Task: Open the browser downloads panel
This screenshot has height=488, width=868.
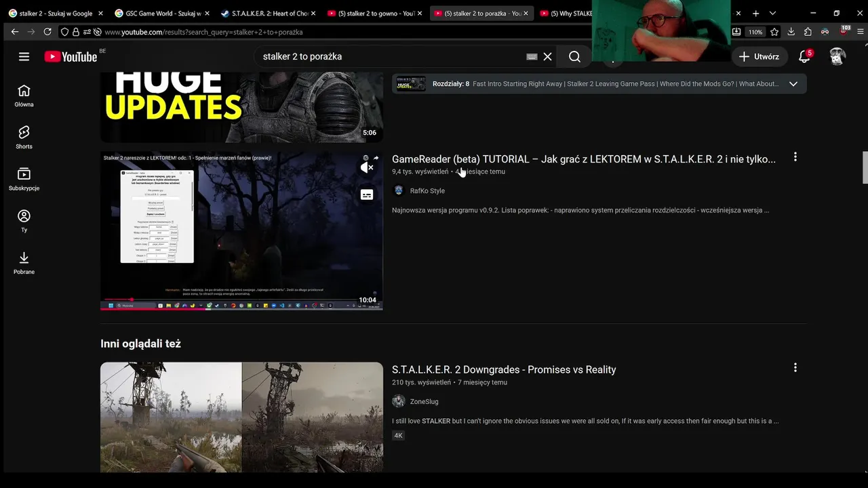Action: pyautogui.click(x=791, y=32)
